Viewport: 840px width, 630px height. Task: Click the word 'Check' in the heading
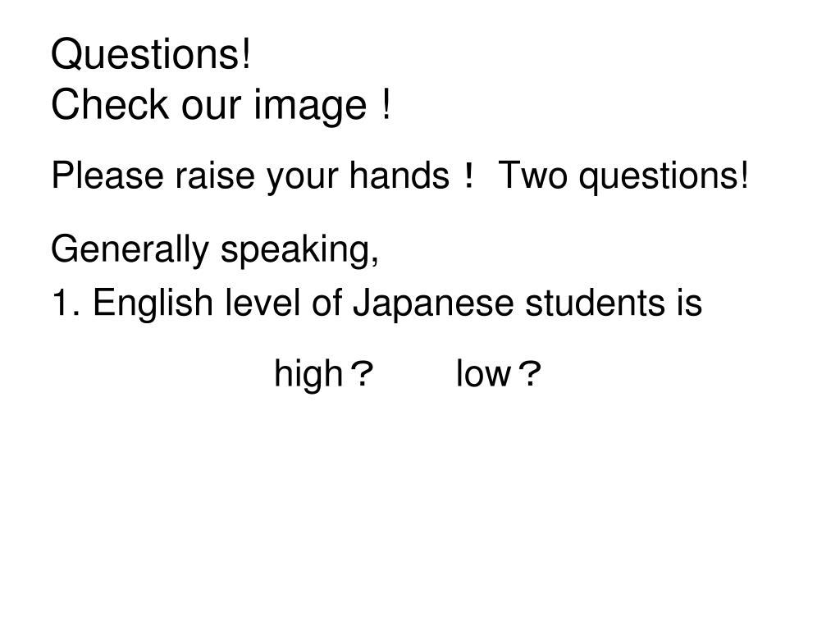109,104
